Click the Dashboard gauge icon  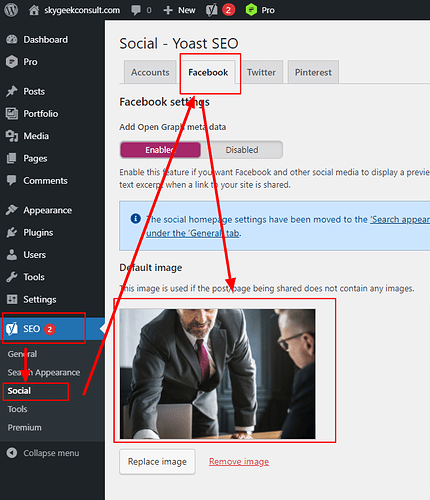point(12,39)
